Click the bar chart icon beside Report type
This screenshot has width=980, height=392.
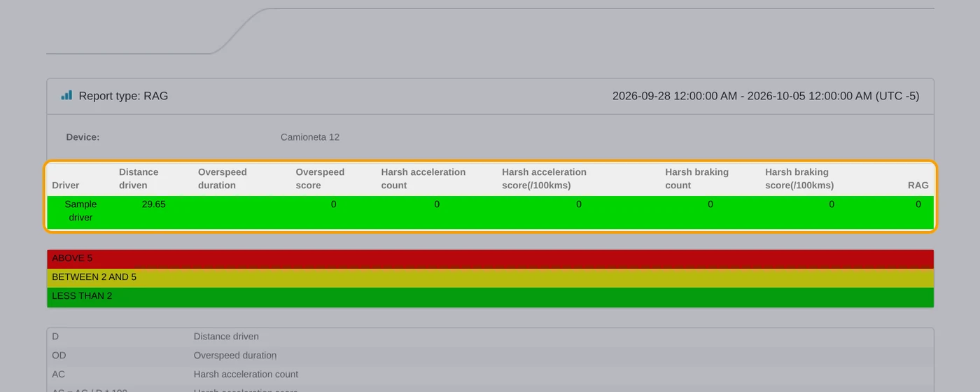[x=66, y=95]
